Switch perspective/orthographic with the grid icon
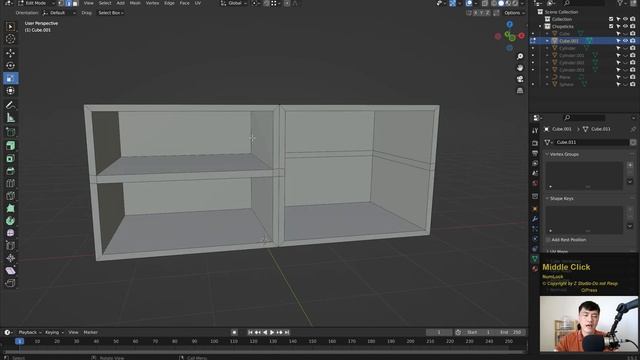This screenshot has width=640, height=360. (520, 90)
